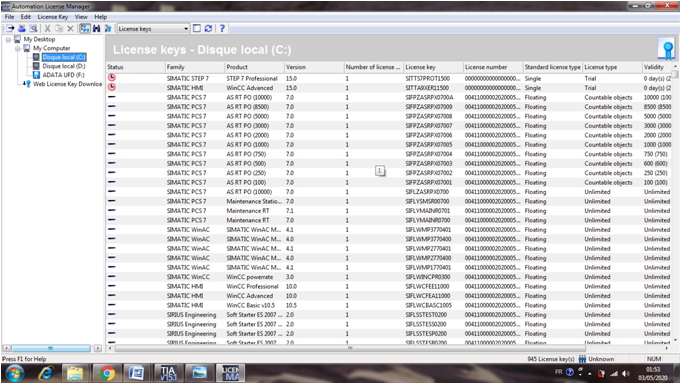Open Web License Key Download node

pyautogui.click(x=67, y=84)
